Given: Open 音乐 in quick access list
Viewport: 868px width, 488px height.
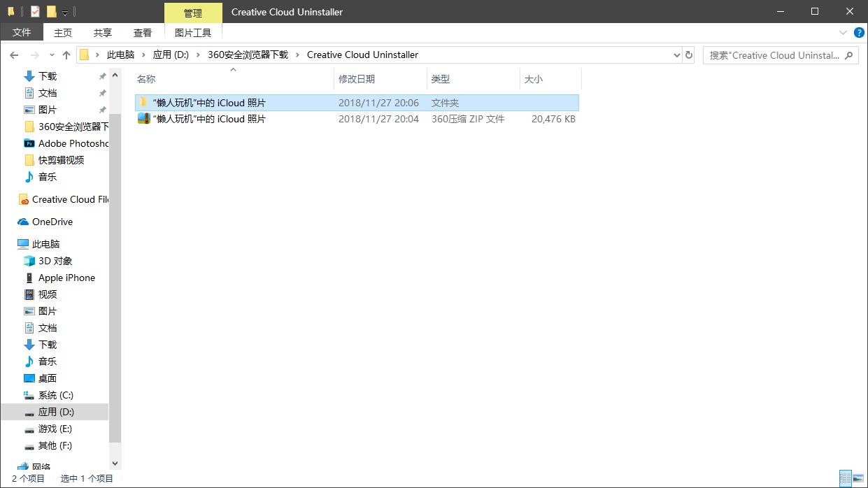Looking at the screenshot, I should tap(48, 177).
